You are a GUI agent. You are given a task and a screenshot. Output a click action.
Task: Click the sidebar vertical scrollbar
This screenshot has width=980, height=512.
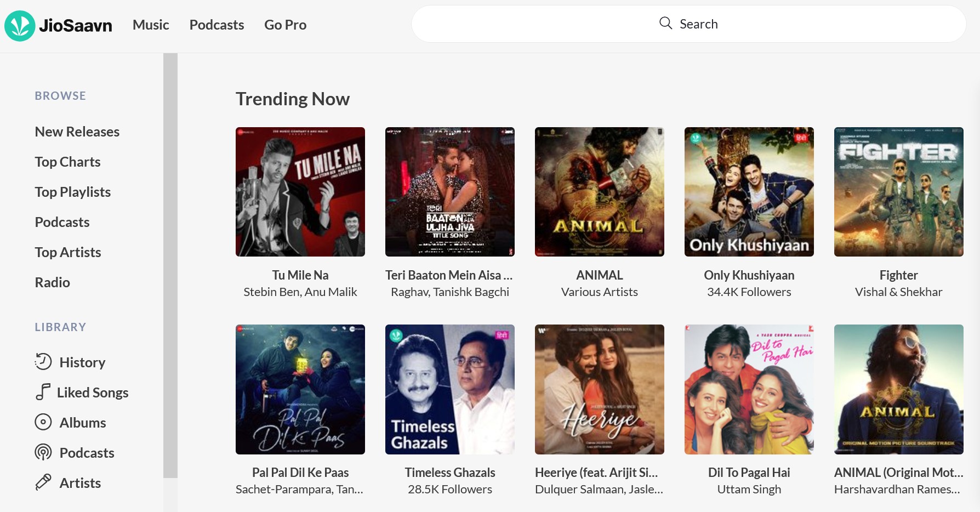(170, 265)
